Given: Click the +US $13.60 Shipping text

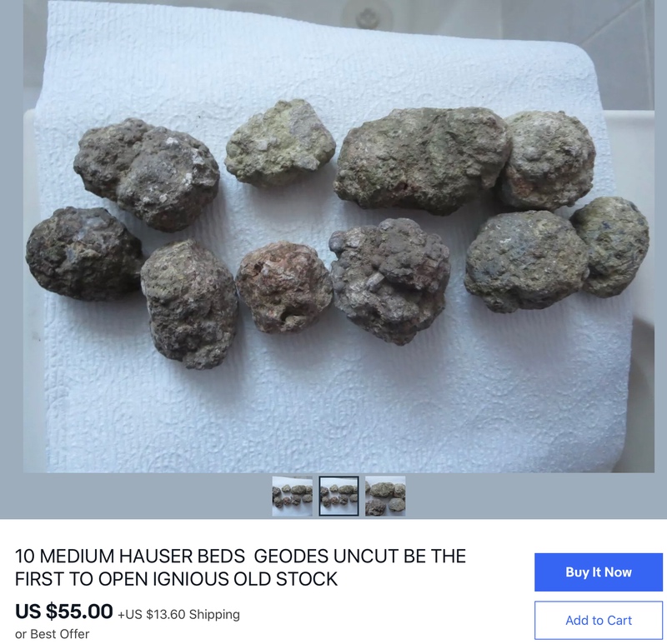Looking at the screenshot, I should [178, 614].
